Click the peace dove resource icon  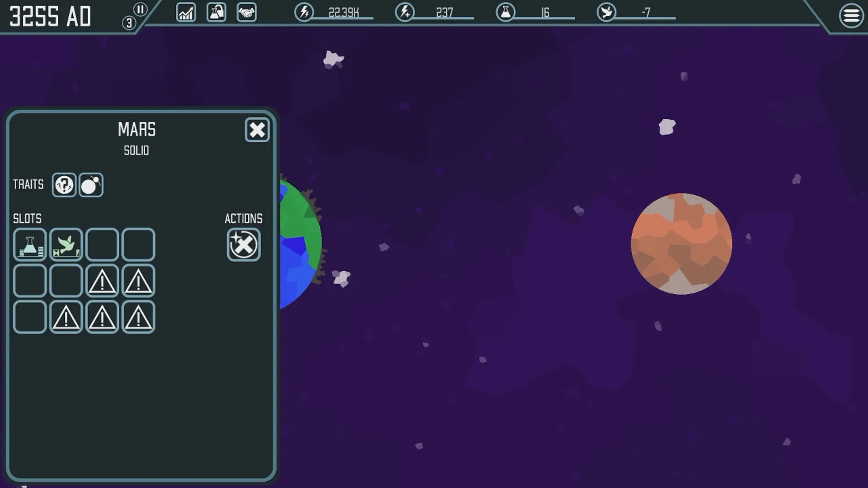(606, 12)
